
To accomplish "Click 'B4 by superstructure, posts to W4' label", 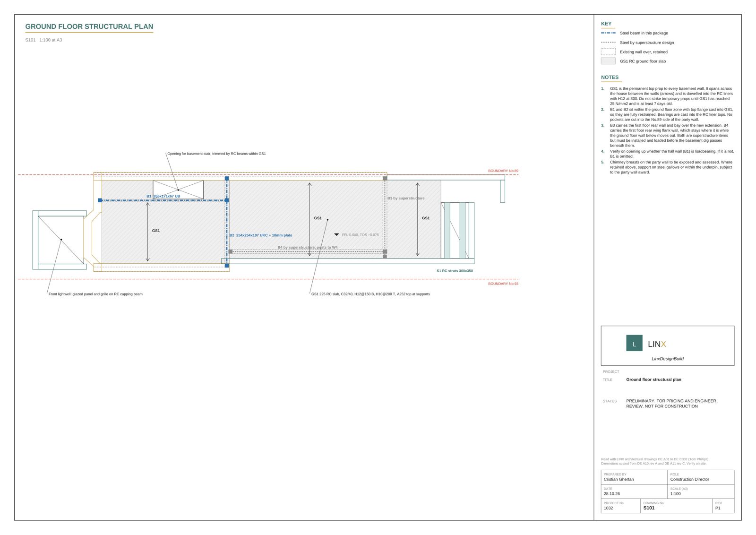I will 308,247.
